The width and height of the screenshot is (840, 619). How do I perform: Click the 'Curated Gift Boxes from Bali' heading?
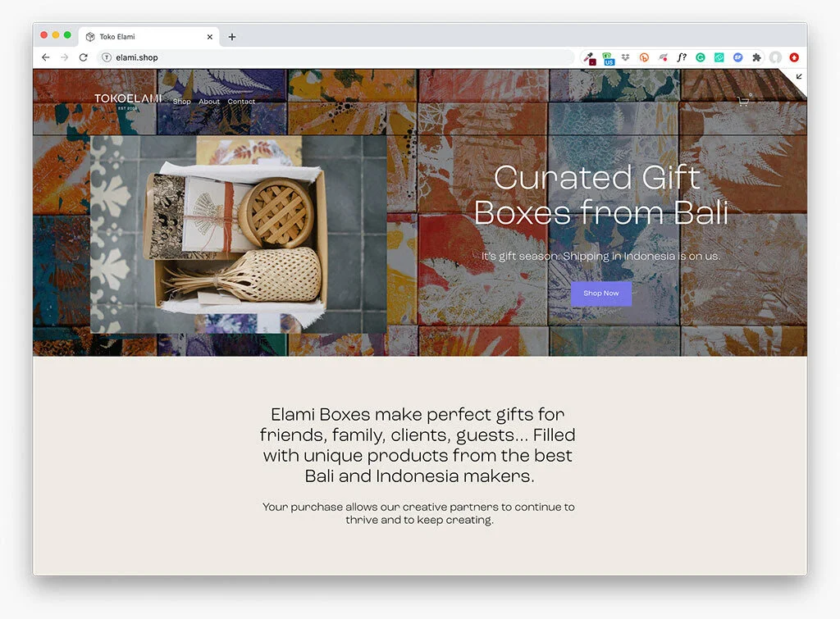click(x=600, y=194)
